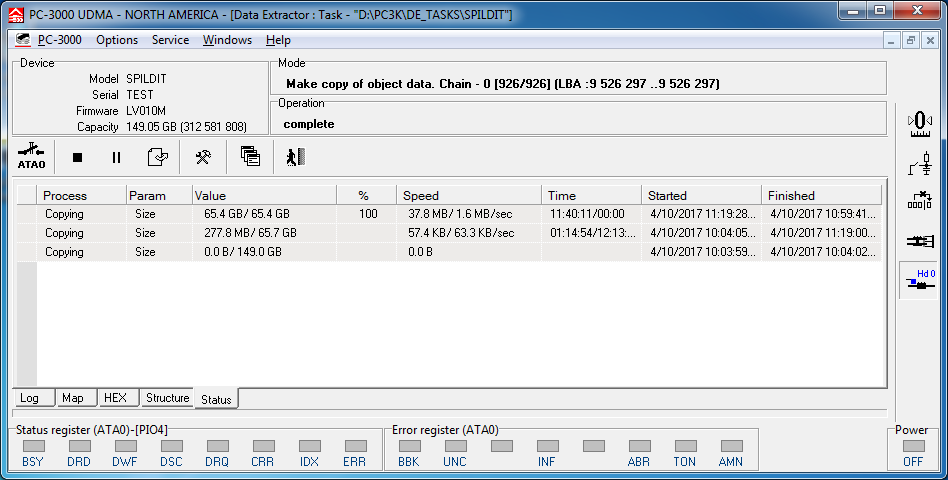Open the Options menu
The width and height of the screenshot is (948, 480).
(117, 40)
